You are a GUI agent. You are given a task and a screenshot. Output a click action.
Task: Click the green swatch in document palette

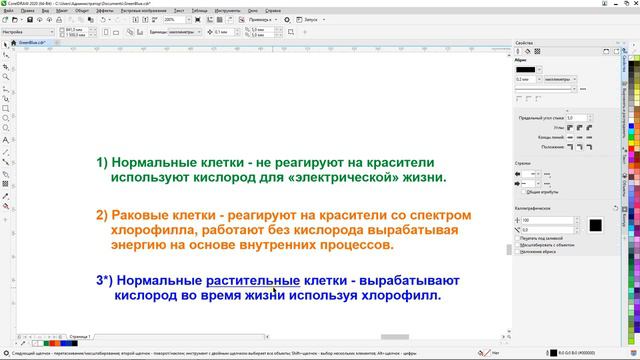[46, 343]
